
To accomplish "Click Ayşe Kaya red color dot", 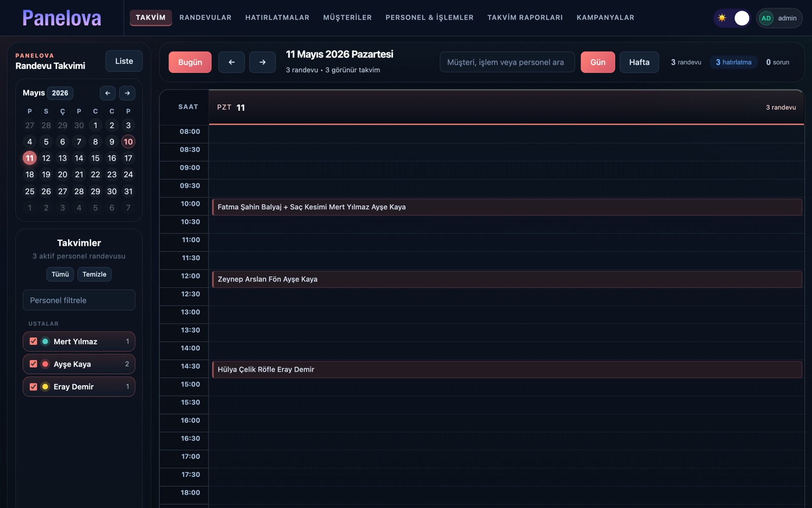I will [45, 364].
